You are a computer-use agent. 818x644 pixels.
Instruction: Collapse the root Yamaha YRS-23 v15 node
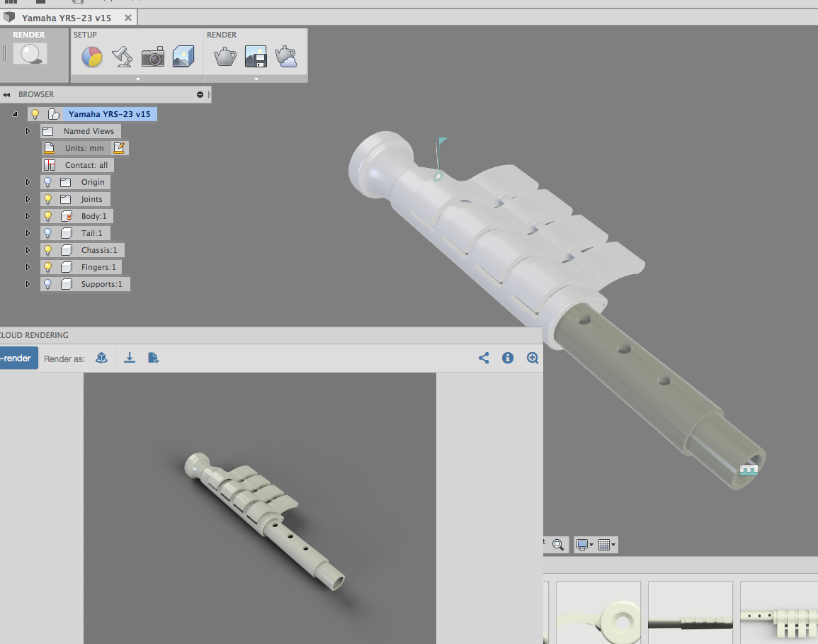coord(15,114)
